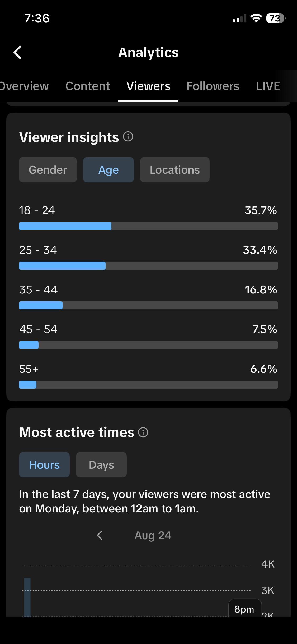
Task: Switch active times to Hours
Action: pyautogui.click(x=44, y=465)
